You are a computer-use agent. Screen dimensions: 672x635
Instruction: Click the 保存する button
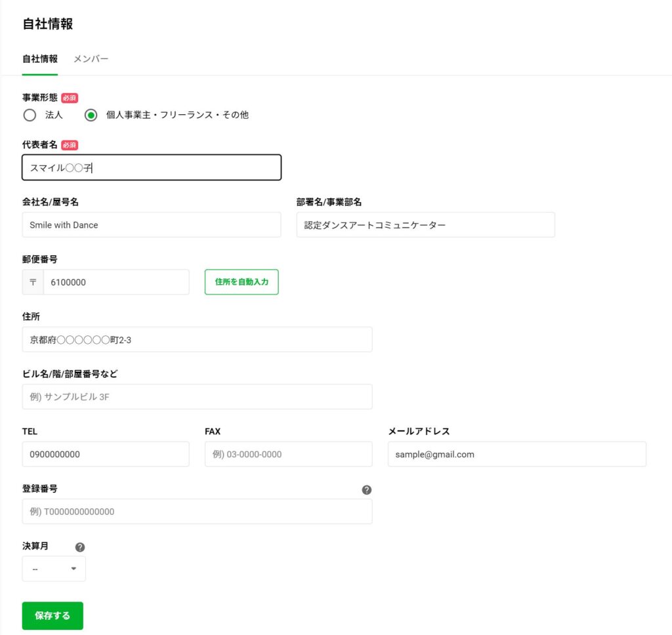52,616
